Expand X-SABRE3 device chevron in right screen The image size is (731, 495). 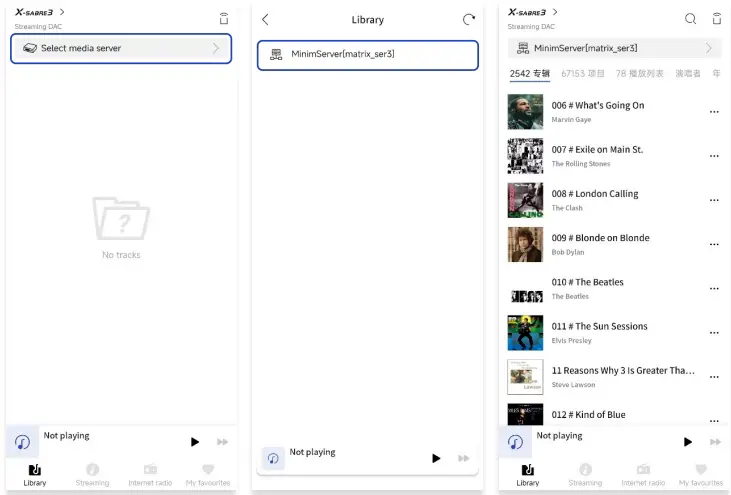coord(555,12)
